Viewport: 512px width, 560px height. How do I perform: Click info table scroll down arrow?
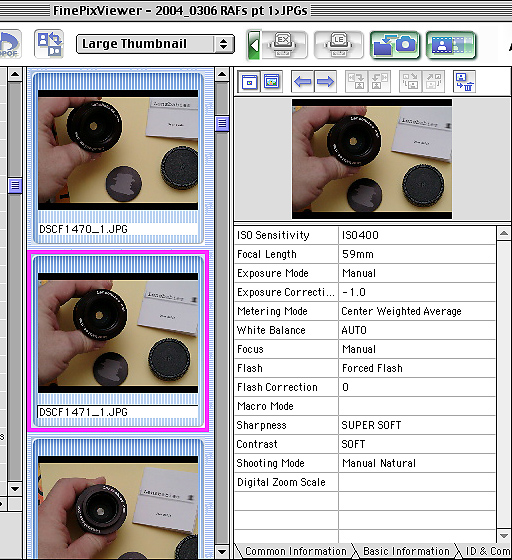coord(504,536)
